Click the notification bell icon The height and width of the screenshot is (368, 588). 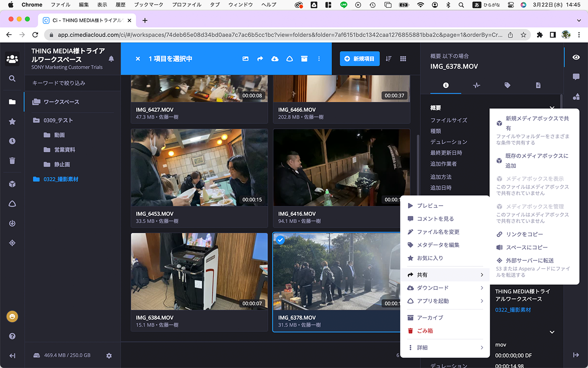tap(111, 59)
